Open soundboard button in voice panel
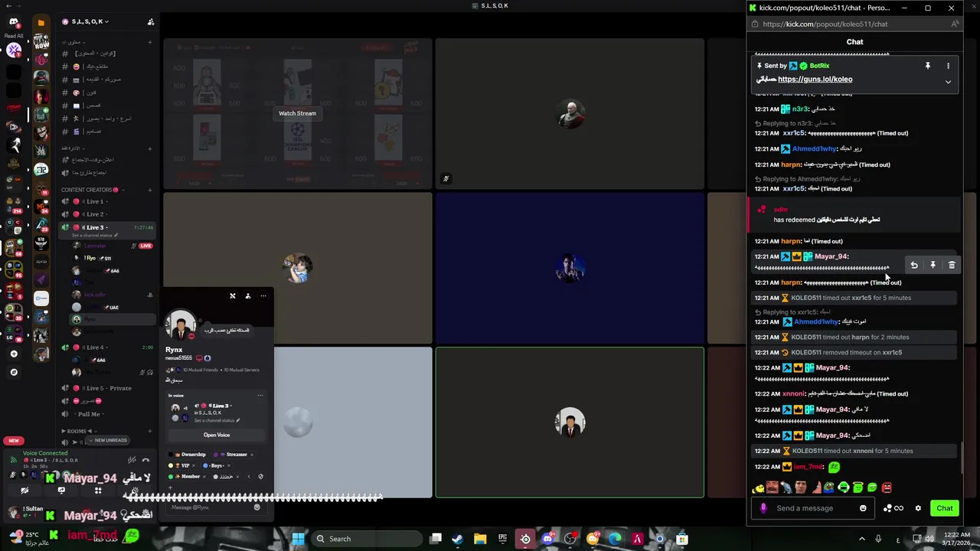The width and height of the screenshot is (980, 551). point(135,491)
